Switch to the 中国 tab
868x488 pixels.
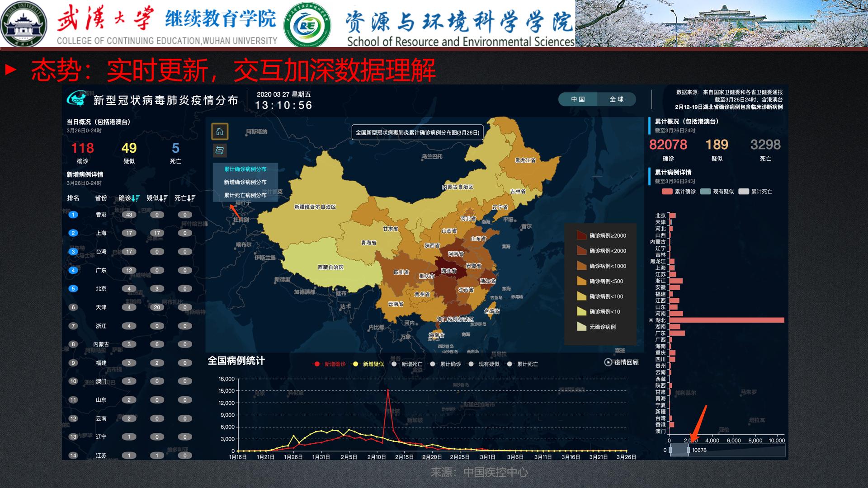pyautogui.click(x=578, y=99)
